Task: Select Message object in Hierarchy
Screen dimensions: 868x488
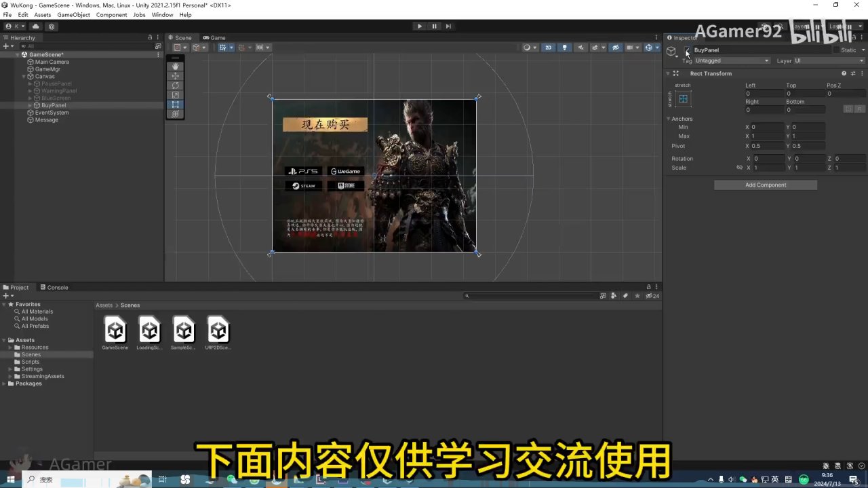Action: click(46, 120)
